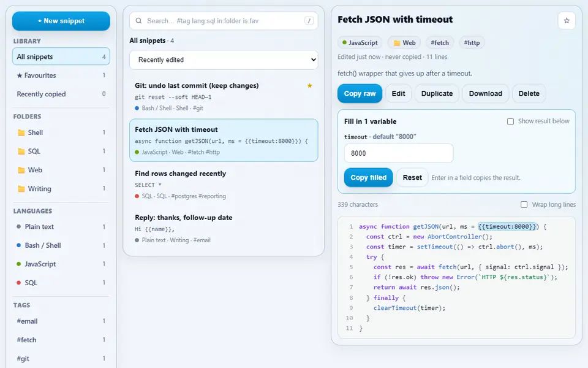
Task: Filter by SQL language in sidebar
Action: click(61, 282)
